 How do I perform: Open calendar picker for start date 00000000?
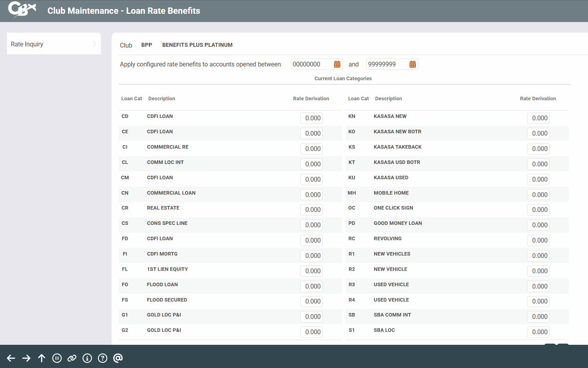[x=337, y=64]
